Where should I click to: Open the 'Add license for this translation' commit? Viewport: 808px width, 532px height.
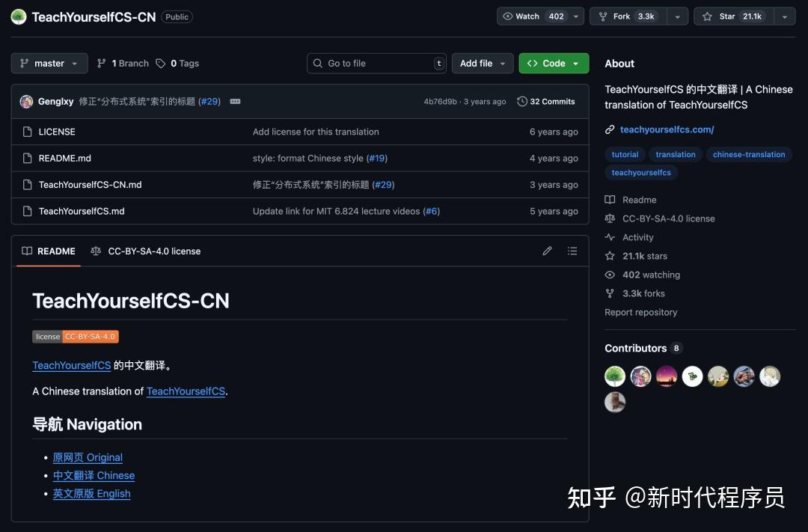pyautogui.click(x=316, y=132)
